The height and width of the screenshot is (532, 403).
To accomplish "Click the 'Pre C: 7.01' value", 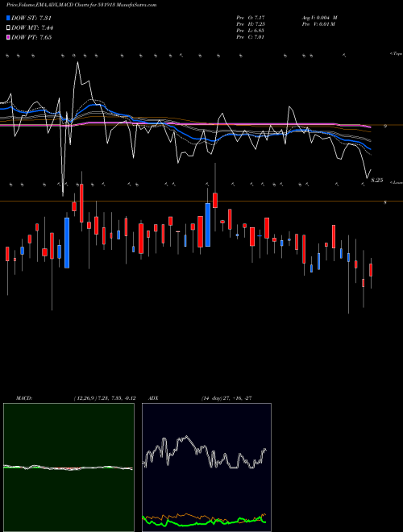I will [251, 37].
